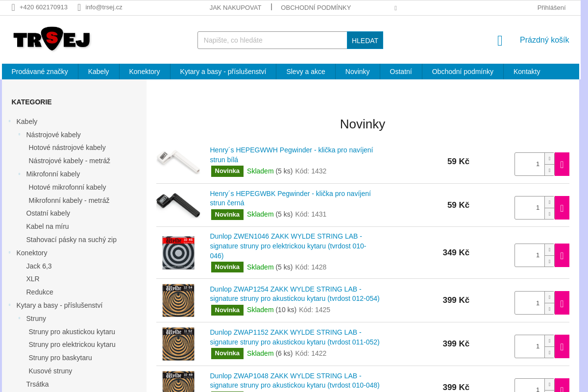Click the email envelope icon

79,7
